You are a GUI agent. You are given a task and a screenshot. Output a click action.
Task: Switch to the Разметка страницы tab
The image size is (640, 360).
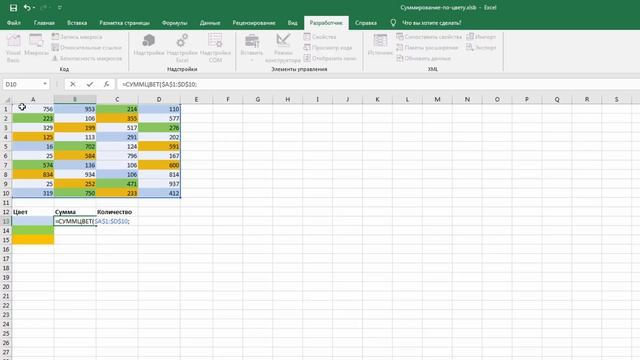(x=124, y=23)
